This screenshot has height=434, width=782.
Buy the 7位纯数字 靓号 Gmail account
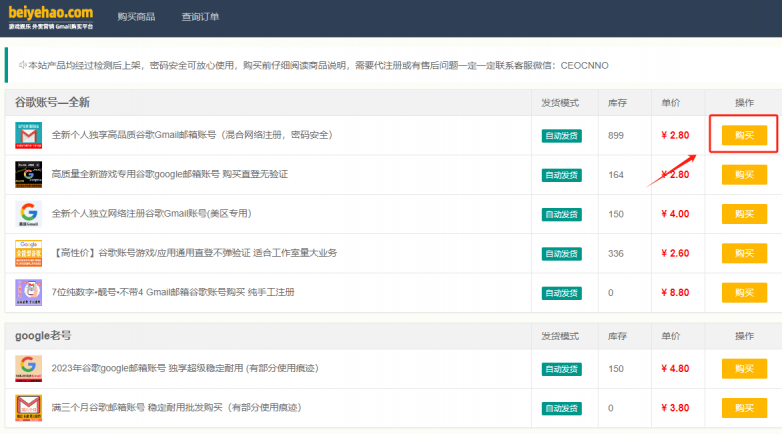pyautogui.click(x=744, y=293)
